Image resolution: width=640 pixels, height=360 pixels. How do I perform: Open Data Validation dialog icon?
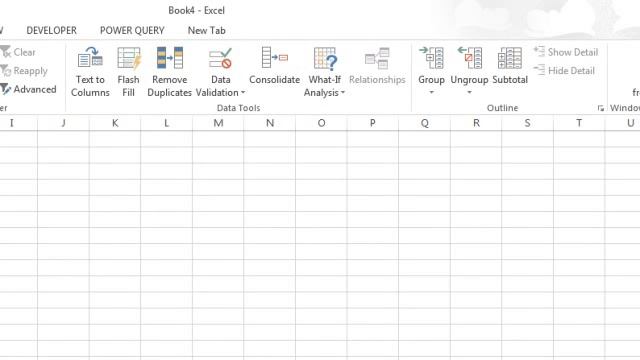tap(220, 58)
